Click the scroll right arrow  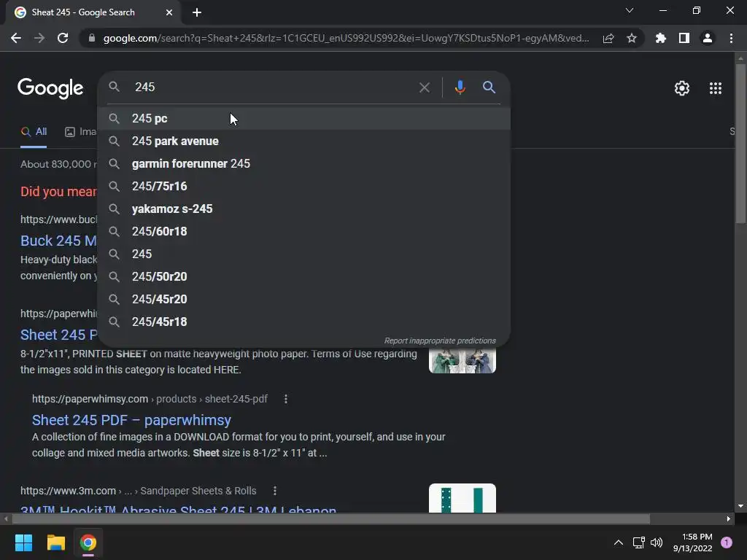[729, 519]
